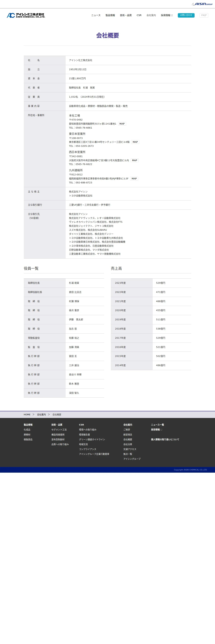Open footer 会社案内 heading link
Viewport: 215px width, 644px height.
pos(128,425)
